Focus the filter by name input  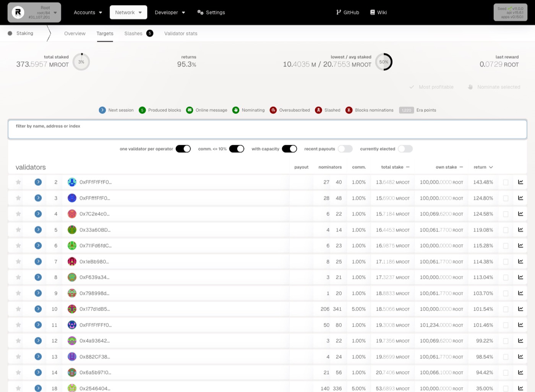point(267,129)
